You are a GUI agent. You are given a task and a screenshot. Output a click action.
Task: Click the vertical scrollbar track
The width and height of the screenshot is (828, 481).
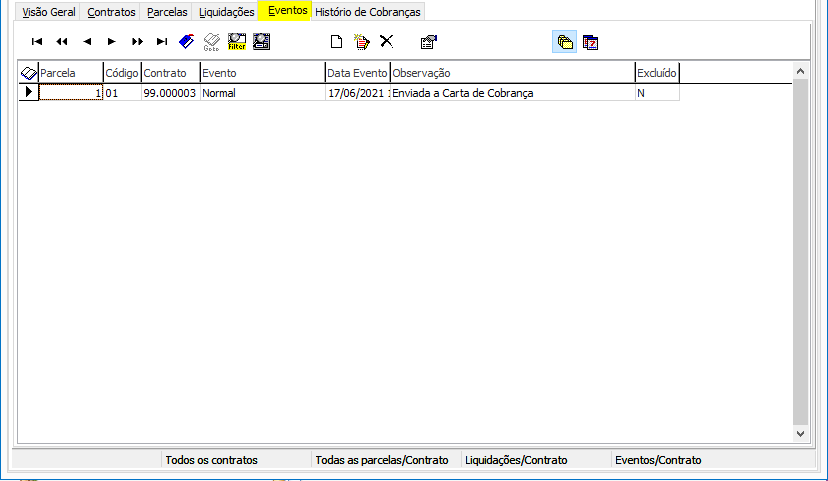point(800,252)
